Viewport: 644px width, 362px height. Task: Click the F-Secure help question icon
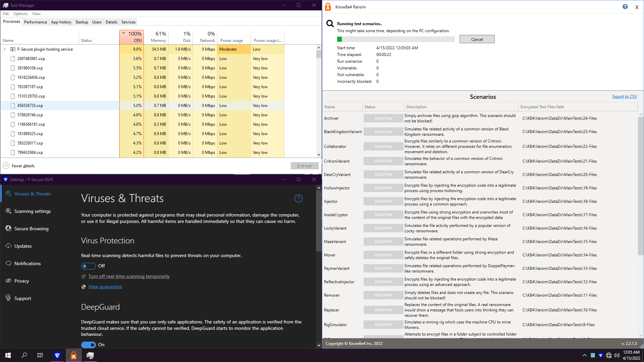click(298, 198)
